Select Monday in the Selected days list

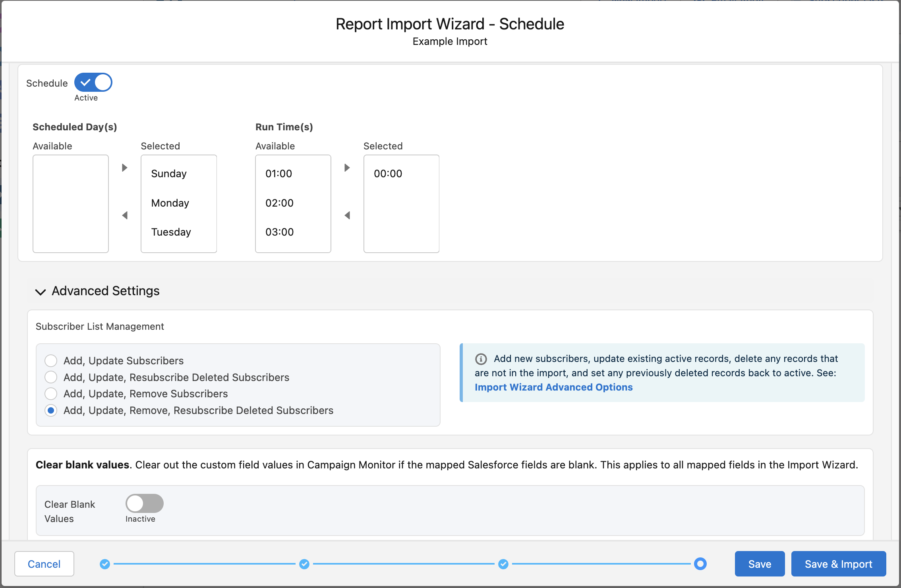pyautogui.click(x=170, y=203)
